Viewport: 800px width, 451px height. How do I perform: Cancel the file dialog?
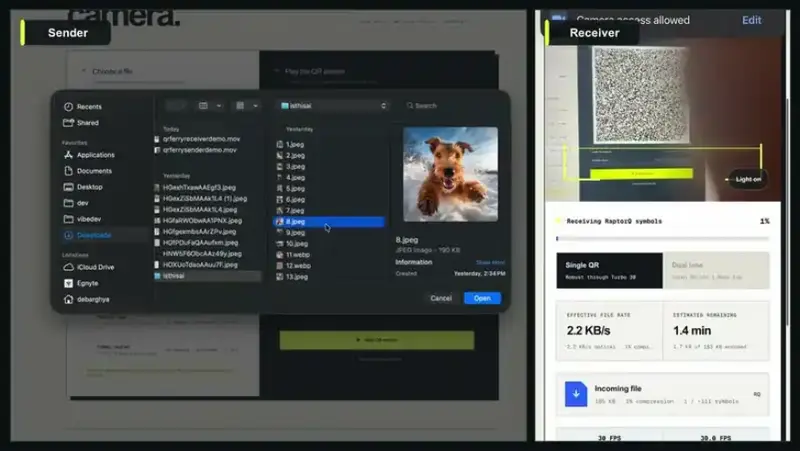pyautogui.click(x=441, y=298)
